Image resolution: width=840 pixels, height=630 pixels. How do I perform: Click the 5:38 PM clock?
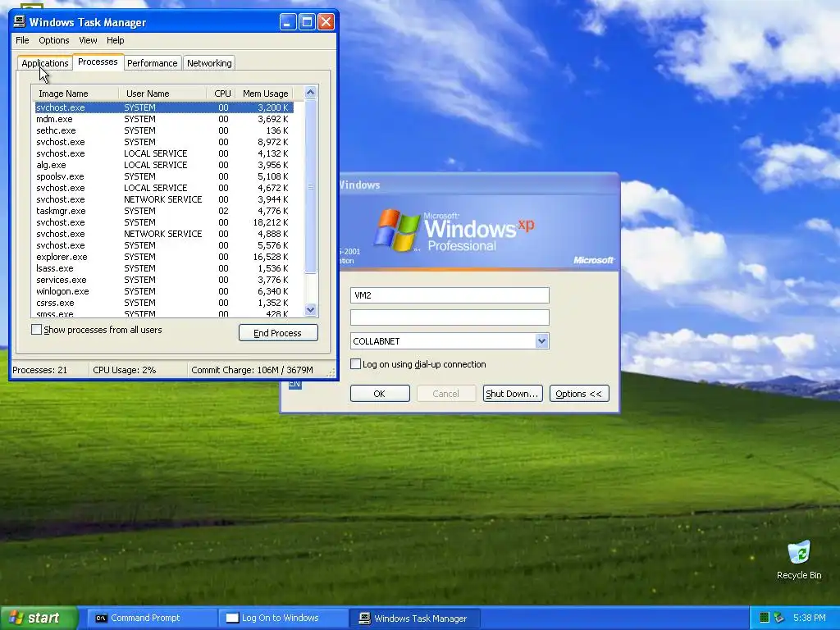pos(810,618)
